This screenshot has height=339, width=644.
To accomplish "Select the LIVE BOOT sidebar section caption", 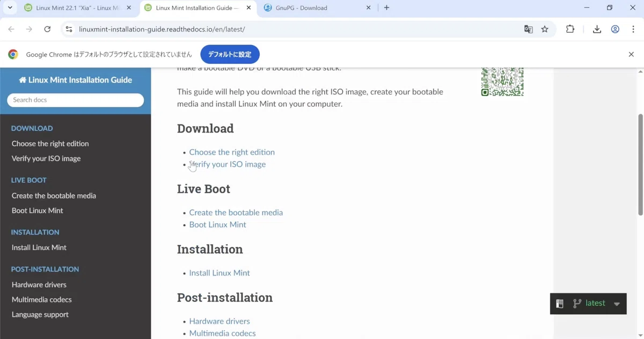I will pyautogui.click(x=29, y=180).
